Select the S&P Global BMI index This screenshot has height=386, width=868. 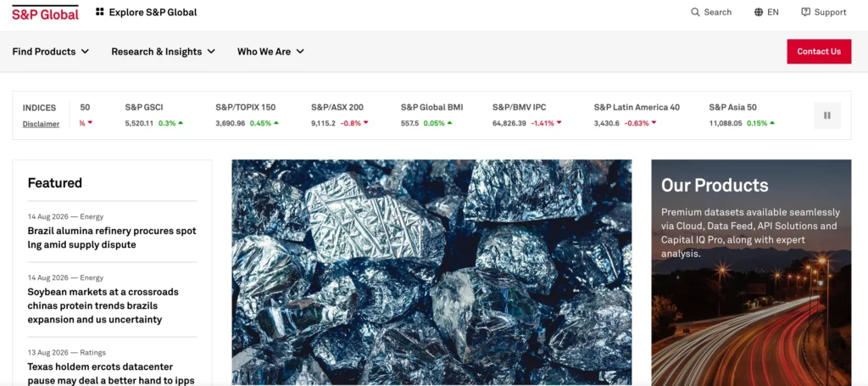tap(431, 108)
